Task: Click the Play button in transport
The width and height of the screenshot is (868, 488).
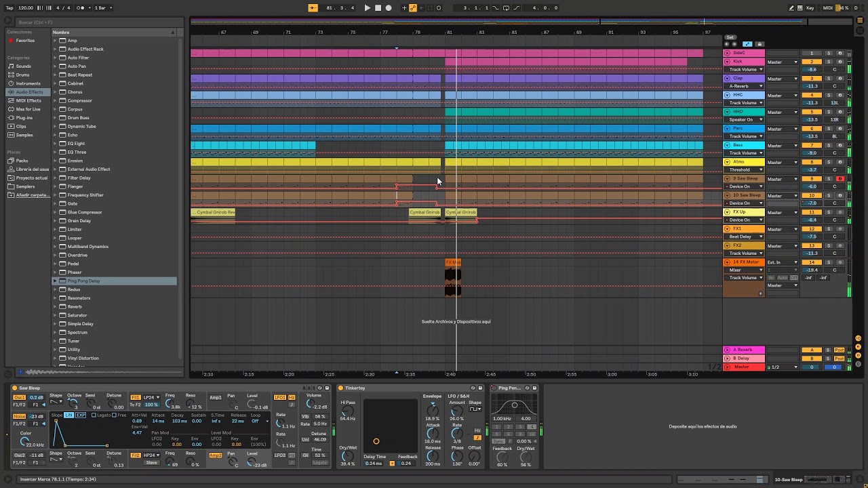Action: coord(367,7)
